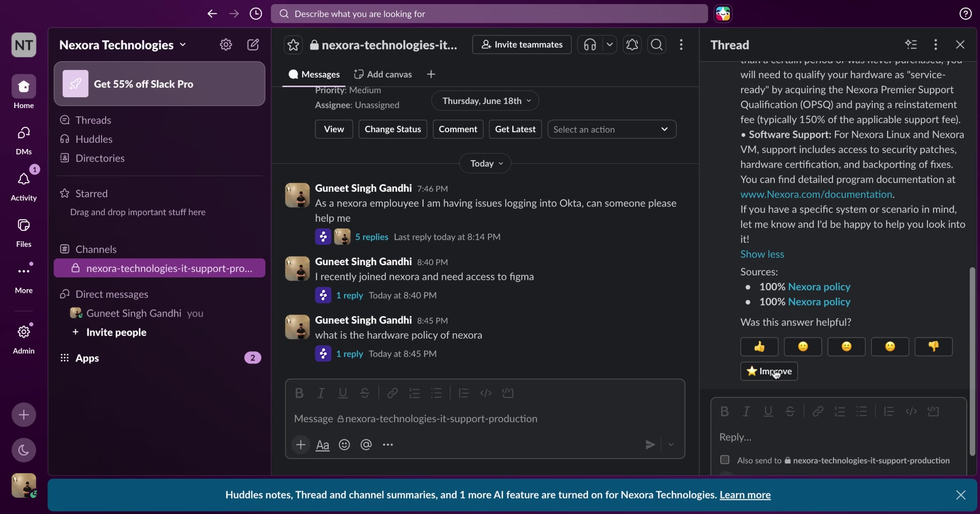Open the 5 replies thread link

click(x=372, y=237)
